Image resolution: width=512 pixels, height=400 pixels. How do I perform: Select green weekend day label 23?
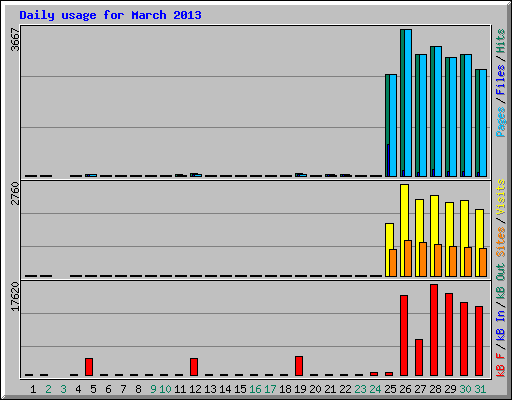[360, 389]
